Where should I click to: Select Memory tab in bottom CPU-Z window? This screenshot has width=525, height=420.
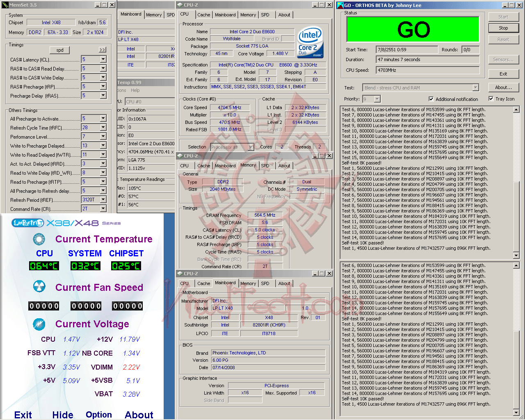[248, 283]
